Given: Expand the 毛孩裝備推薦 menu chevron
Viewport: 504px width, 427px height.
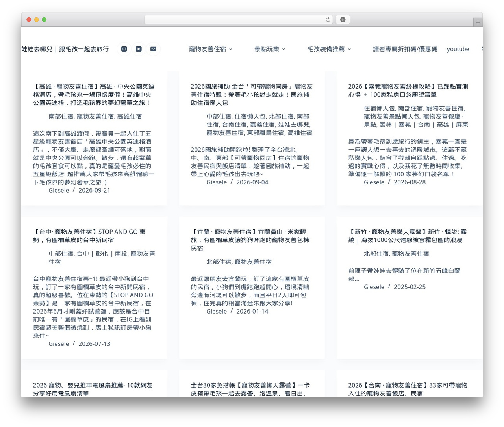Looking at the screenshot, I should (349, 49).
